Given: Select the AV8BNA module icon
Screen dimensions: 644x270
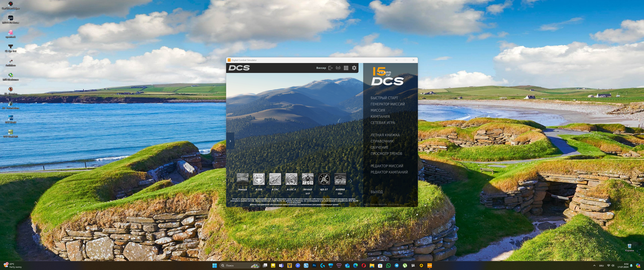Looking at the screenshot, I should 340,179.
